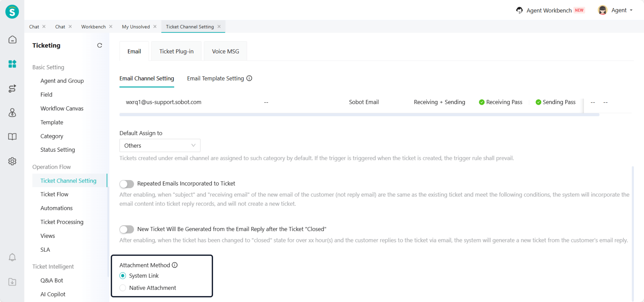Open the Default Assign to dropdown
The width and height of the screenshot is (644, 302).
[x=160, y=145]
